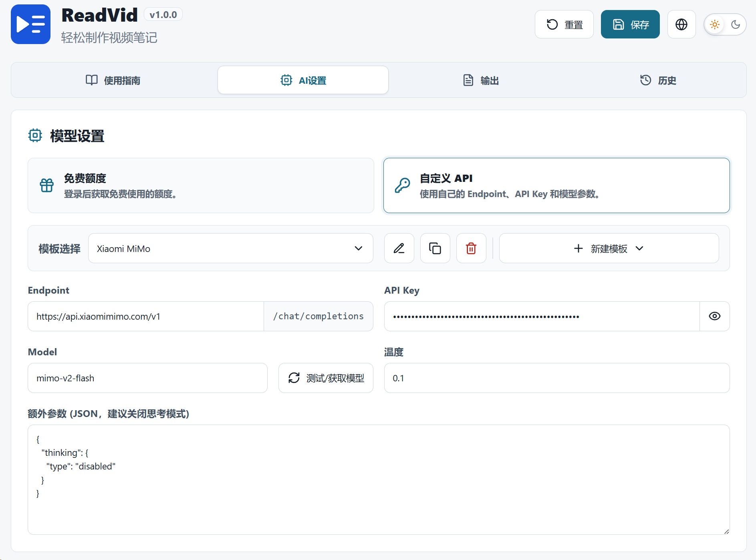Click the 轻松制作视频笔记 subtitle
This screenshot has height=560, width=756.
coord(109,38)
